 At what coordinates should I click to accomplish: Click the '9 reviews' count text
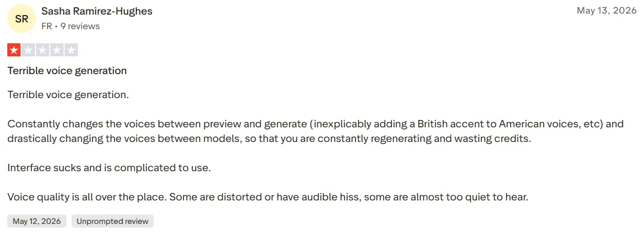80,26
